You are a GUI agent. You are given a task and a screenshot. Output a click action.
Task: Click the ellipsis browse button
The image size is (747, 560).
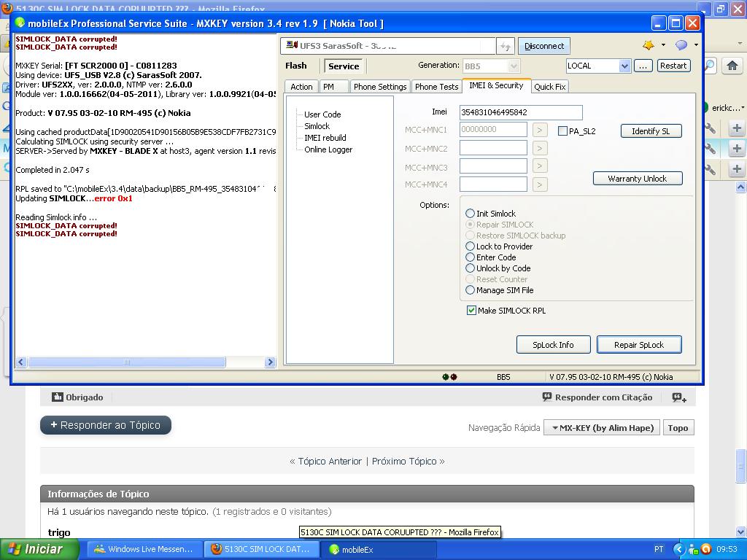643,66
